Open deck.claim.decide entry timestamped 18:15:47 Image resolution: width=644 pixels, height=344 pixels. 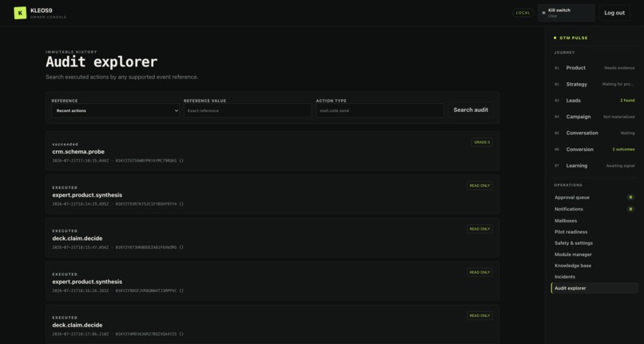(x=272, y=238)
